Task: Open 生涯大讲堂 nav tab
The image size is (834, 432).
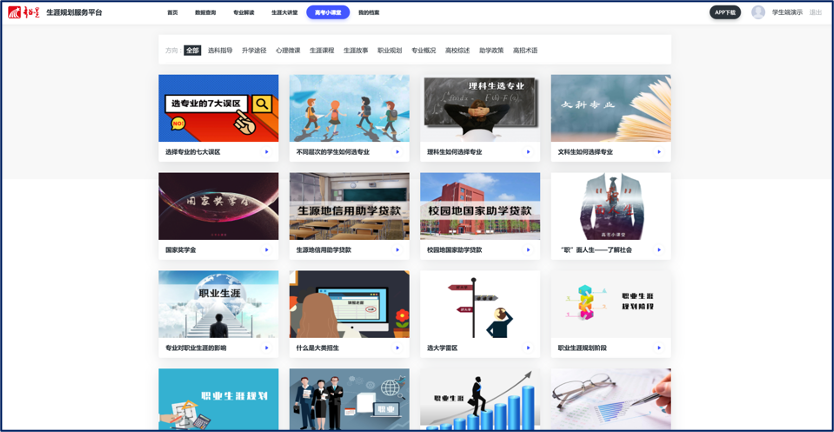Action: point(285,12)
